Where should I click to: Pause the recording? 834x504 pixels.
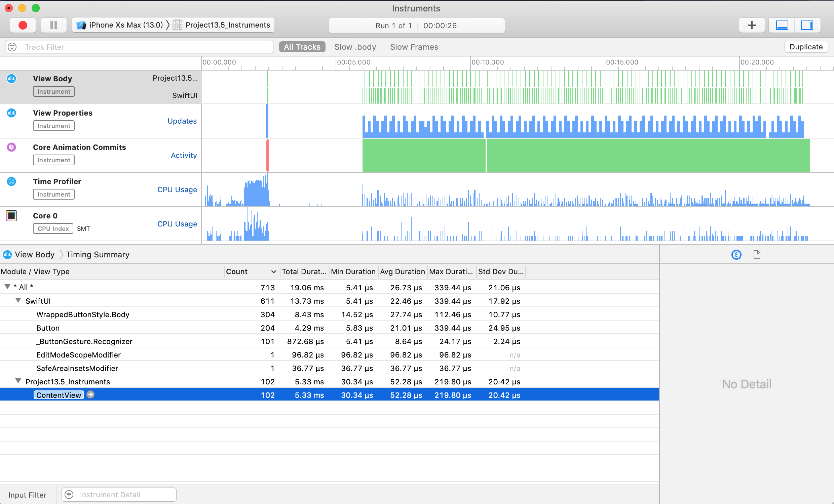(53, 26)
